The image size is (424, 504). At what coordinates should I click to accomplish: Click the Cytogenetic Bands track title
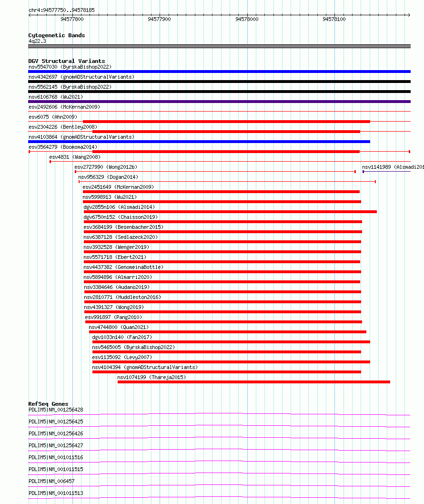pyautogui.click(x=57, y=35)
